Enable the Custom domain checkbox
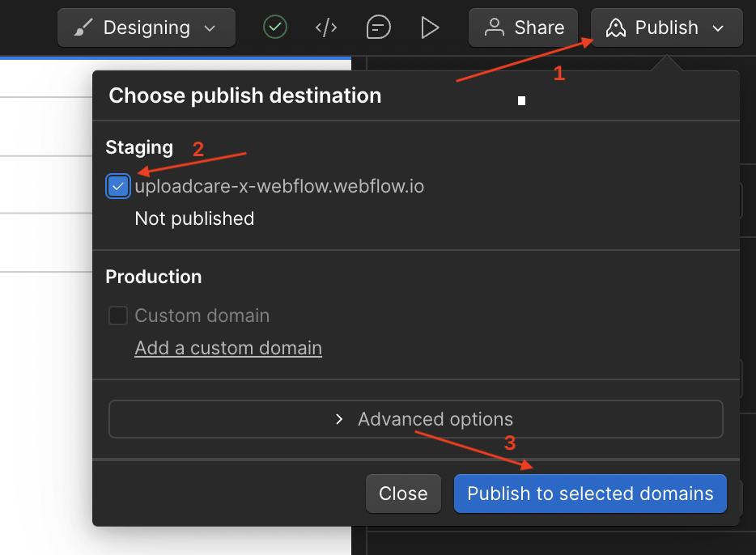 118,316
